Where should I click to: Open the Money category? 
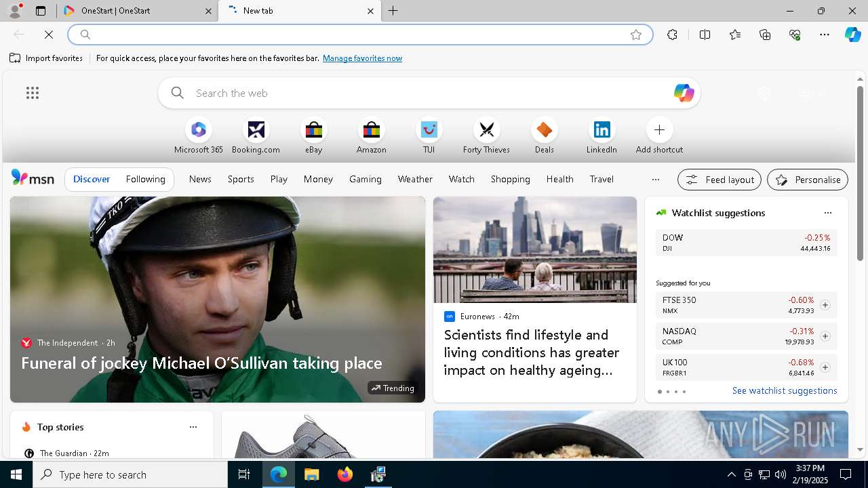point(318,179)
